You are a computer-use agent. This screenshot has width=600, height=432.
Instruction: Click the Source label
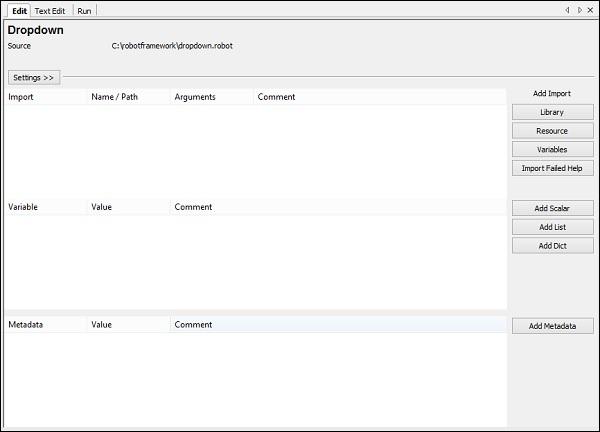[19, 46]
